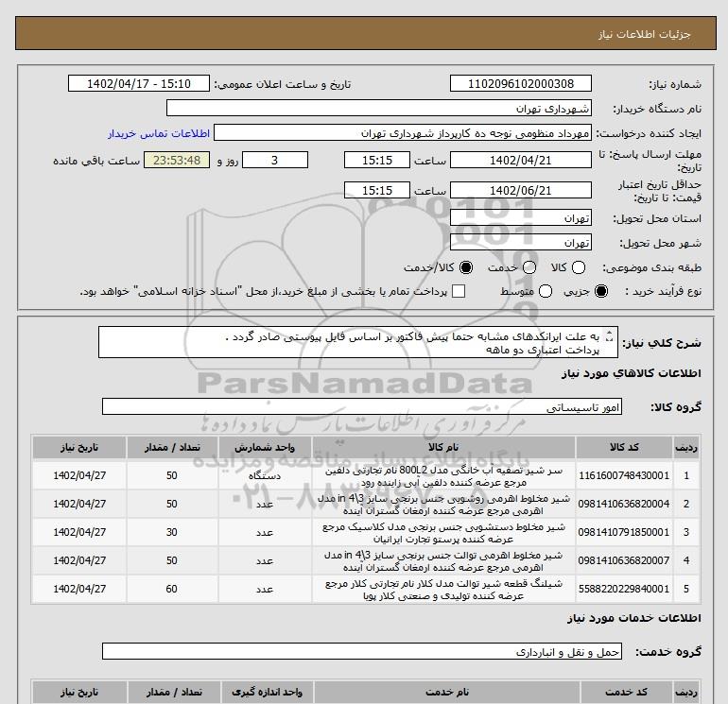The width and height of the screenshot is (728, 704).
Task: Click the goods table کد کالا column header
Action: click(x=624, y=447)
